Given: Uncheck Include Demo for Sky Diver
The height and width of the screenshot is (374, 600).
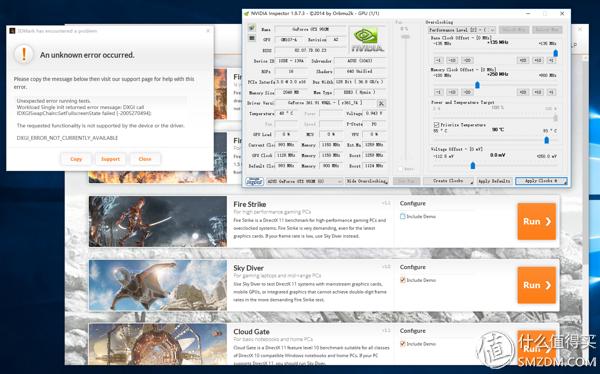Looking at the screenshot, I should tap(403, 280).
